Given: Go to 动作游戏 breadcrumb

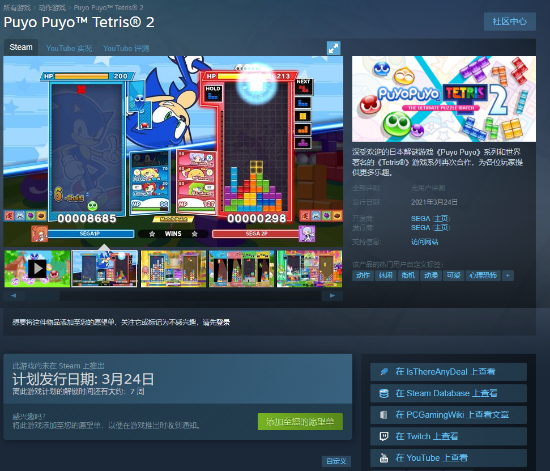Looking at the screenshot, I should click(x=52, y=7).
